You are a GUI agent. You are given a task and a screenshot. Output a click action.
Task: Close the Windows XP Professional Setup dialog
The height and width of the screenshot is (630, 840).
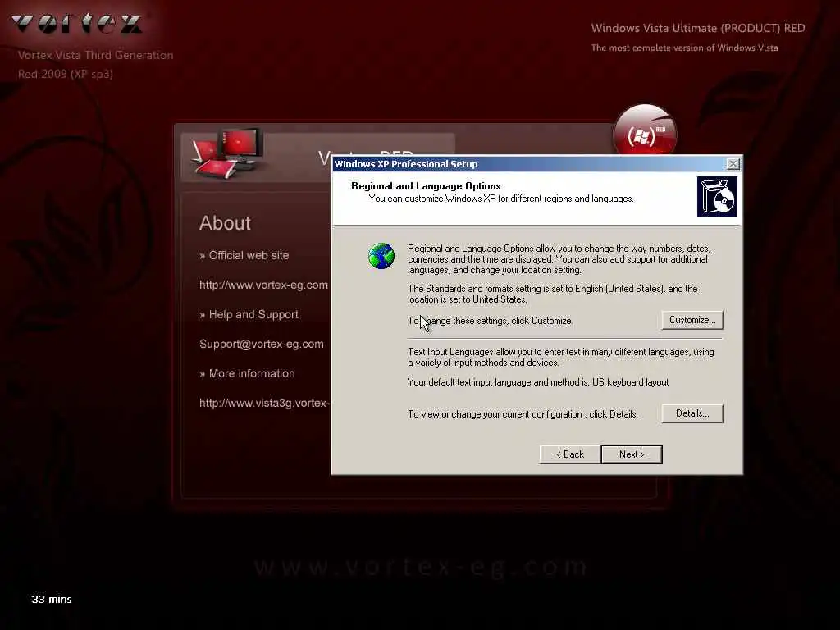(x=733, y=164)
